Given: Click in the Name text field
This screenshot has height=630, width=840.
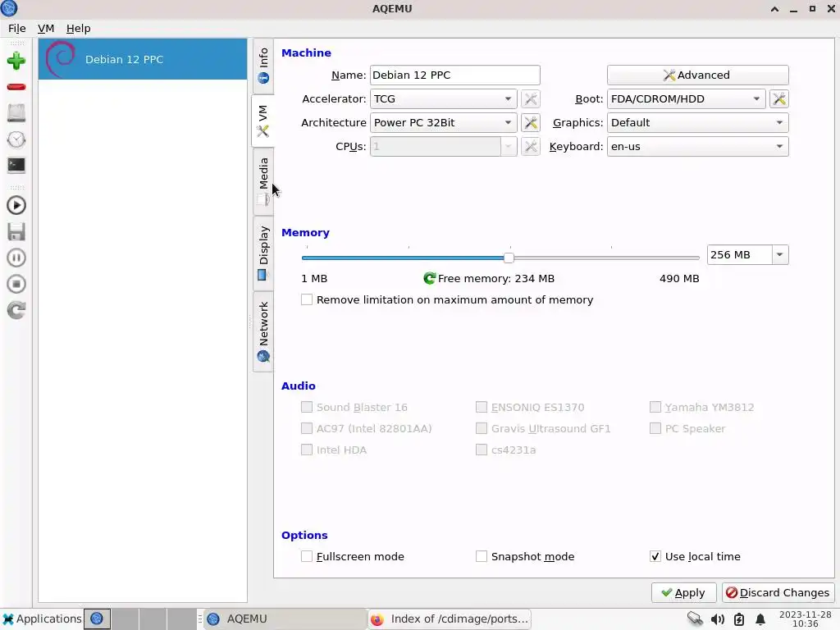Looking at the screenshot, I should (x=454, y=75).
